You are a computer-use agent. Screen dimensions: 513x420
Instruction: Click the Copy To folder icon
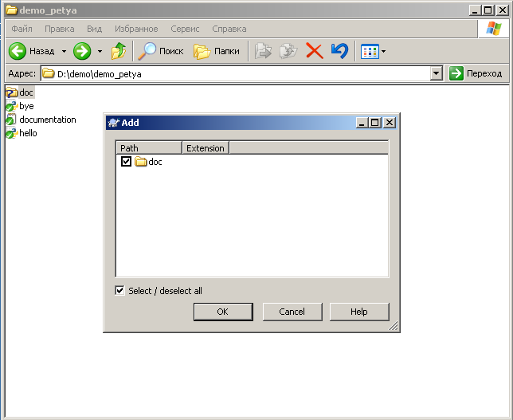288,51
